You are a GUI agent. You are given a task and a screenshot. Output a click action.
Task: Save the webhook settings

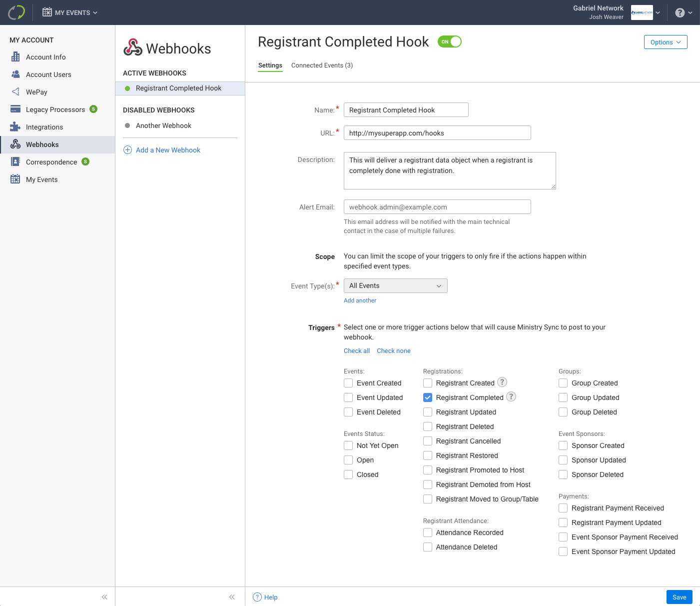[x=680, y=597]
